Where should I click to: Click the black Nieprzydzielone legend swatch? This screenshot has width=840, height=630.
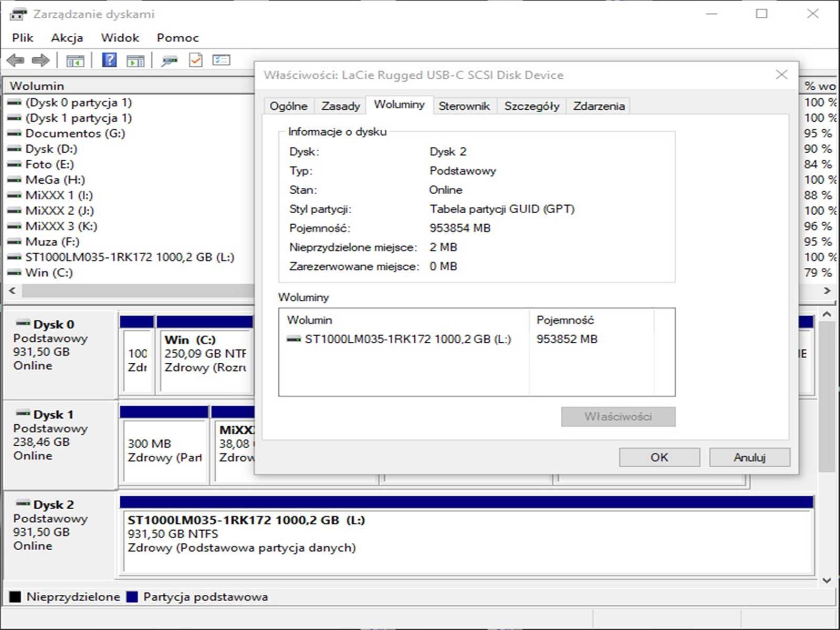tap(15, 597)
